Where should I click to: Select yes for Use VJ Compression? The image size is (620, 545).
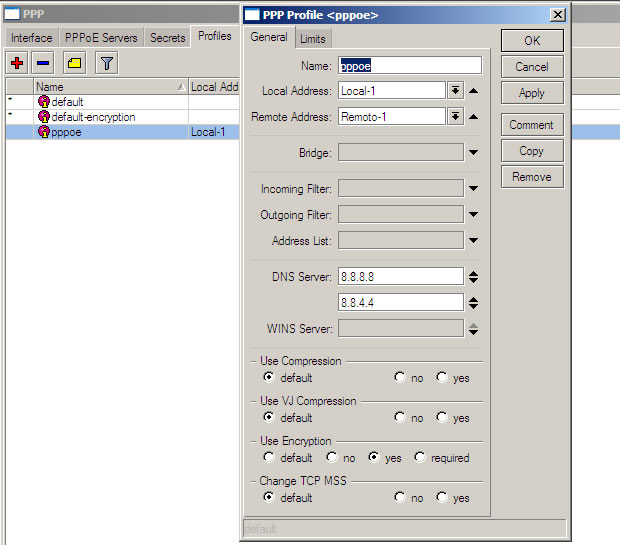(442, 417)
